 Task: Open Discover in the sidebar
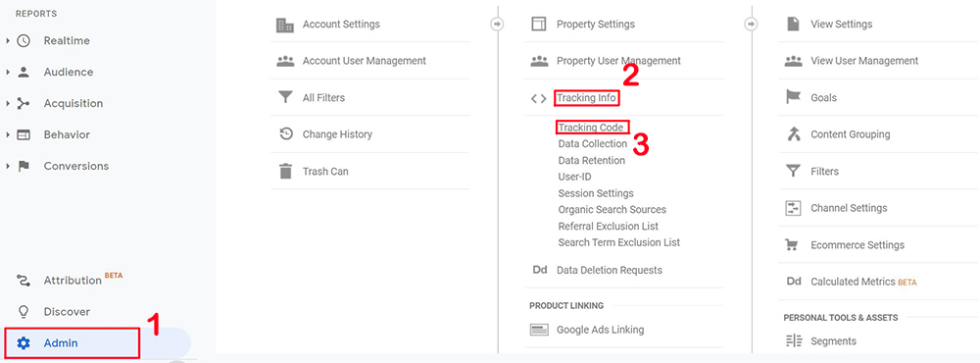(67, 312)
